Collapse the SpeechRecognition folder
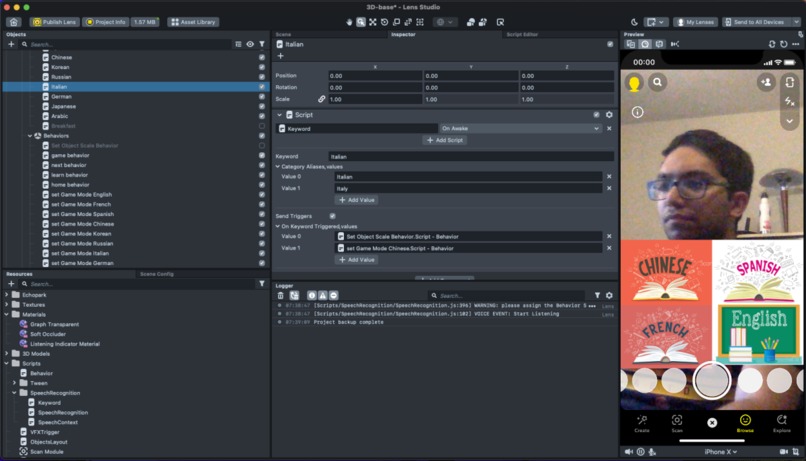The width and height of the screenshot is (806, 461). 14,393
